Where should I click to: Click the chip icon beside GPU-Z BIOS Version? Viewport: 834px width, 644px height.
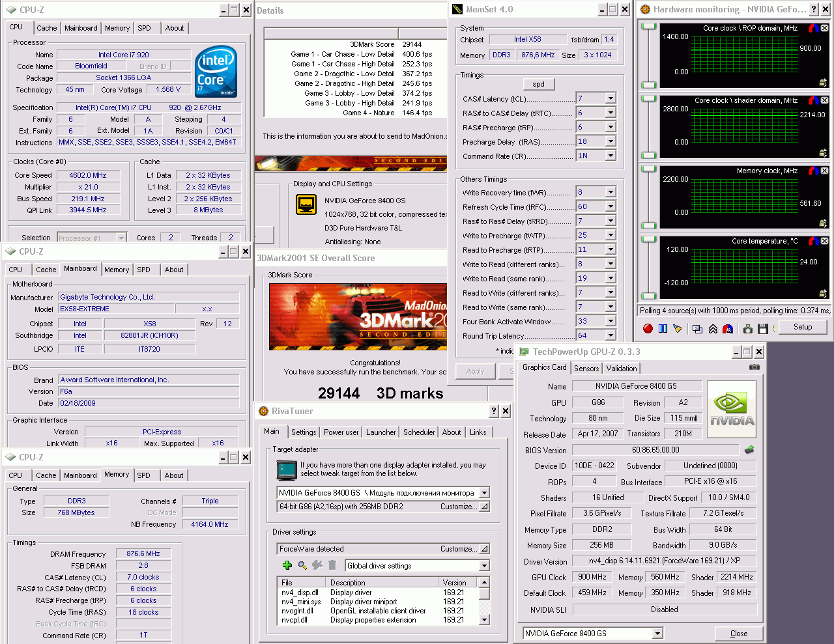click(749, 449)
